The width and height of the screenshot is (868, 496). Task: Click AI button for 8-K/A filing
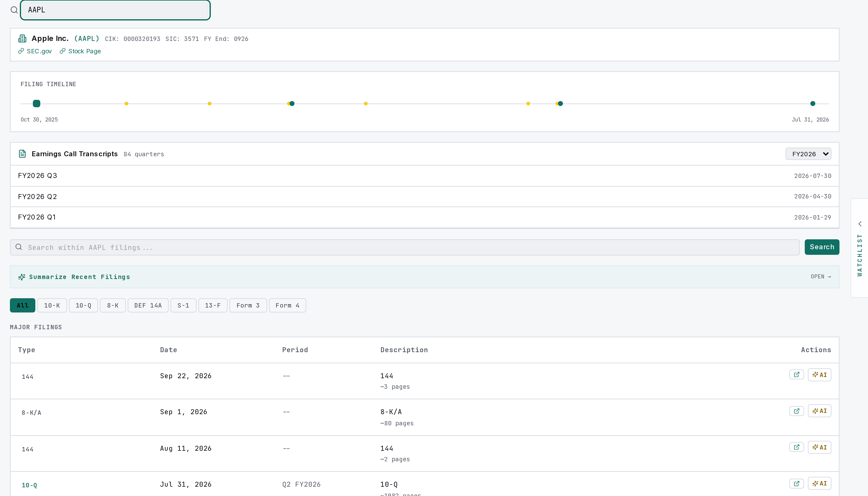819,411
